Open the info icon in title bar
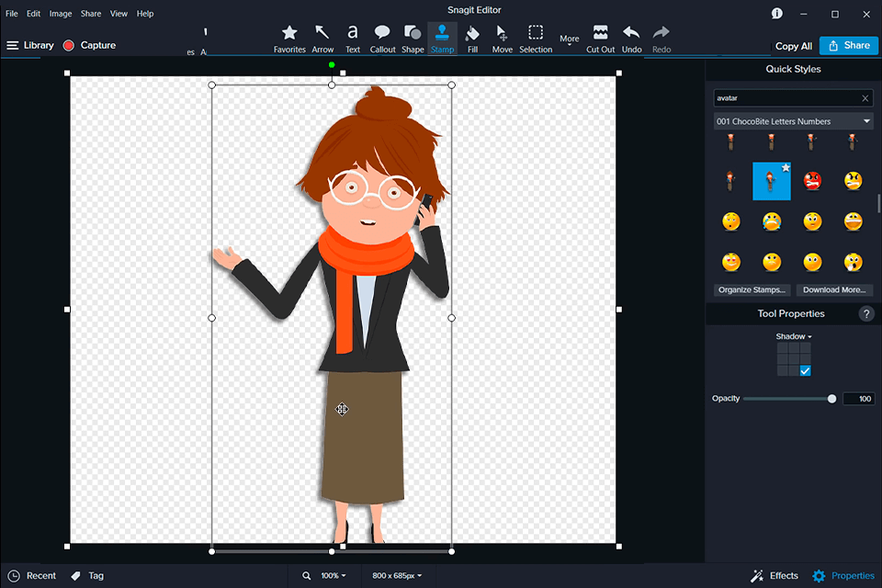This screenshot has height=588, width=882. (x=777, y=14)
